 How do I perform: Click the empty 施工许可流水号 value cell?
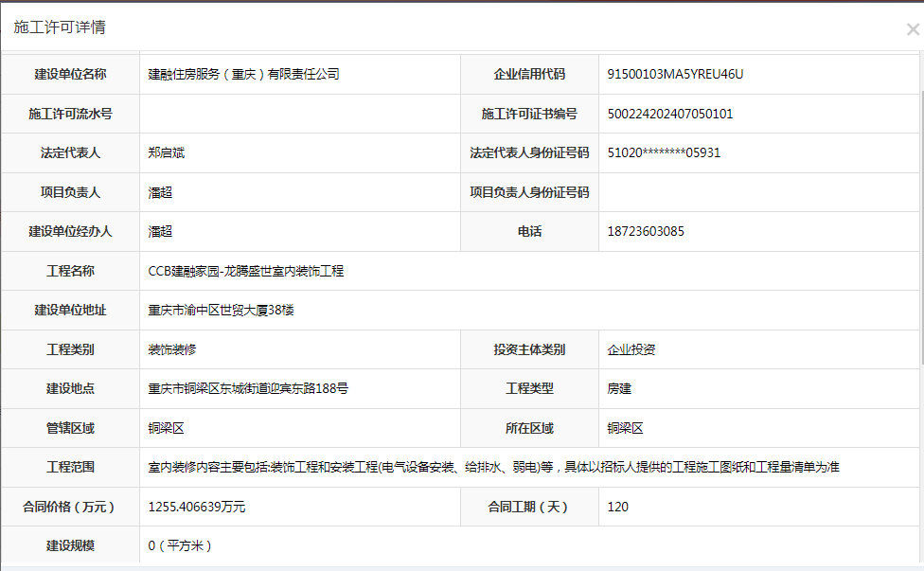[x=299, y=114]
